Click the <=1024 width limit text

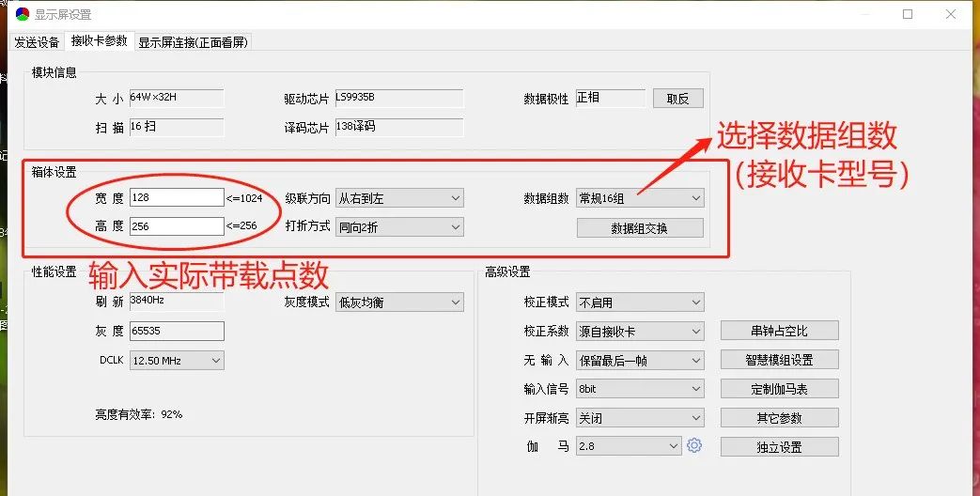(x=244, y=198)
